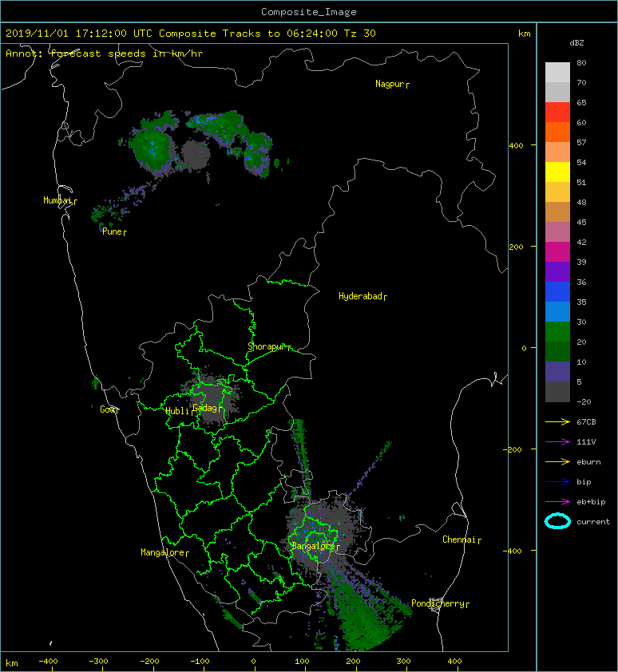Click the light grey 80 dBZ legend swatch
The height and width of the screenshot is (672, 618).
pyautogui.click(x=557, y=72)
